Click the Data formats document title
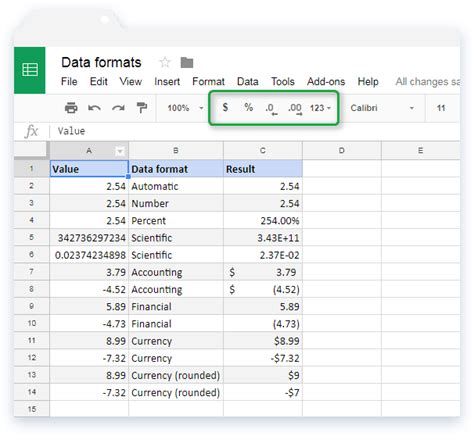The height and width of the screenshot is (436, 474). coord(101,63)
